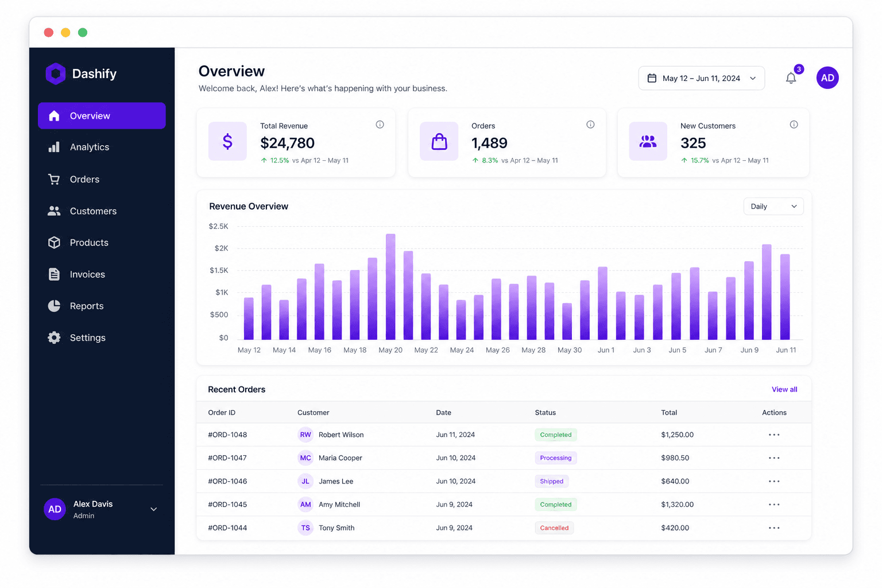Viewport: 882px width, 588px height.
Task: Click the TS avatar for Tony Smith
Action: coord(305,528)
